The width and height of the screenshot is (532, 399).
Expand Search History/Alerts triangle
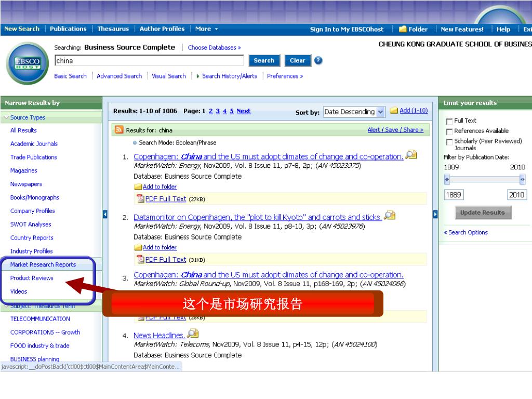tap(198, 76)
